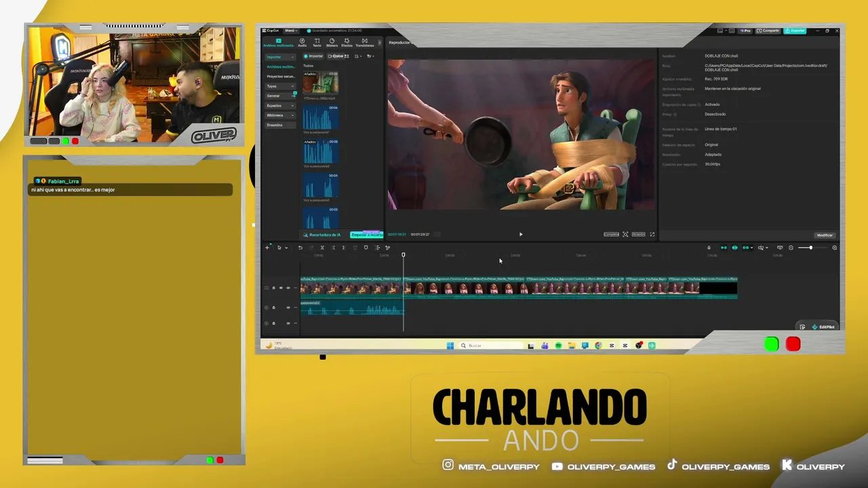Open the Stickers tab
This screenshot has width=868, height=488.
[332, 42]
